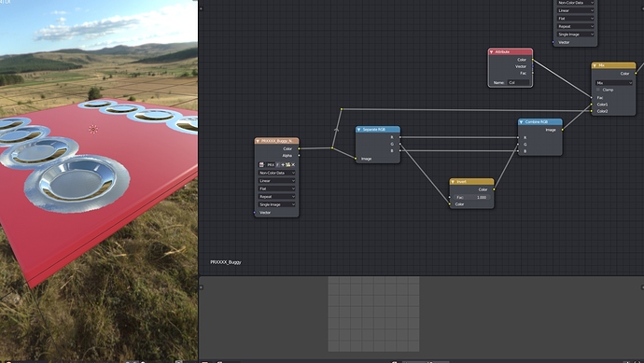Click the Color output socket of Invert node

(x=494, y=189)
